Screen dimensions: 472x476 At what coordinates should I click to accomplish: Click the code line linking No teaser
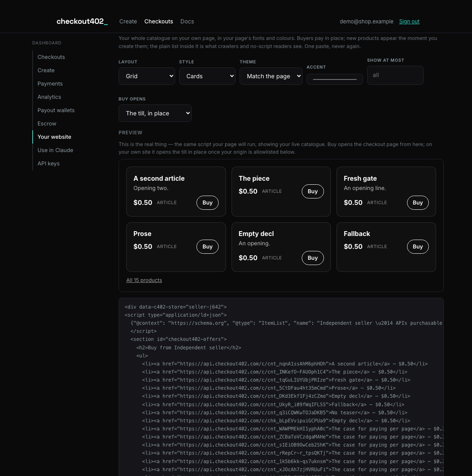click(x=275, y=413)
